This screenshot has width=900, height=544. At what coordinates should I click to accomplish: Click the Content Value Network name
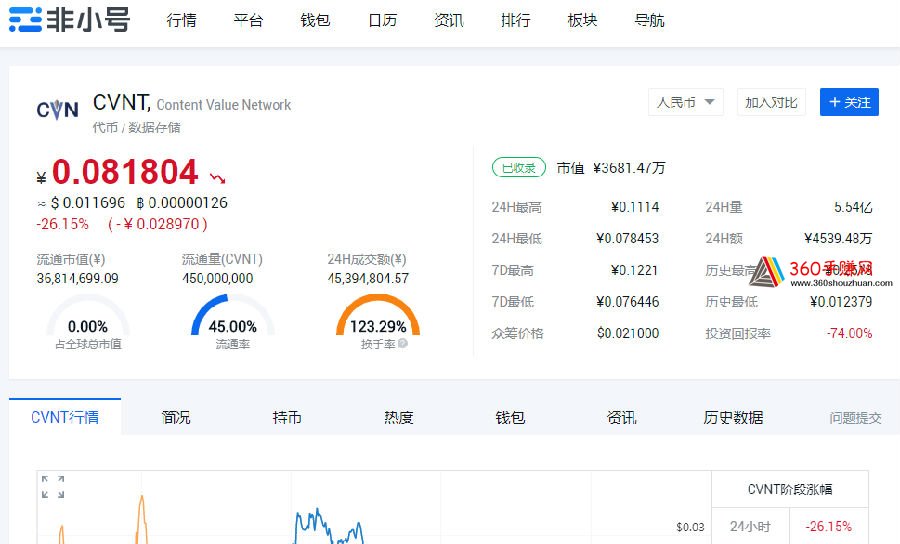point(224,105)
